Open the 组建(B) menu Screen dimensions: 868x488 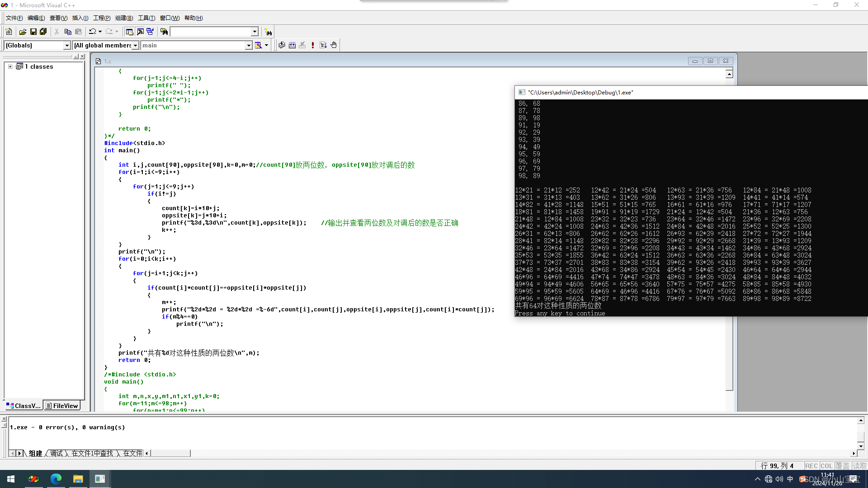[124, 18]
